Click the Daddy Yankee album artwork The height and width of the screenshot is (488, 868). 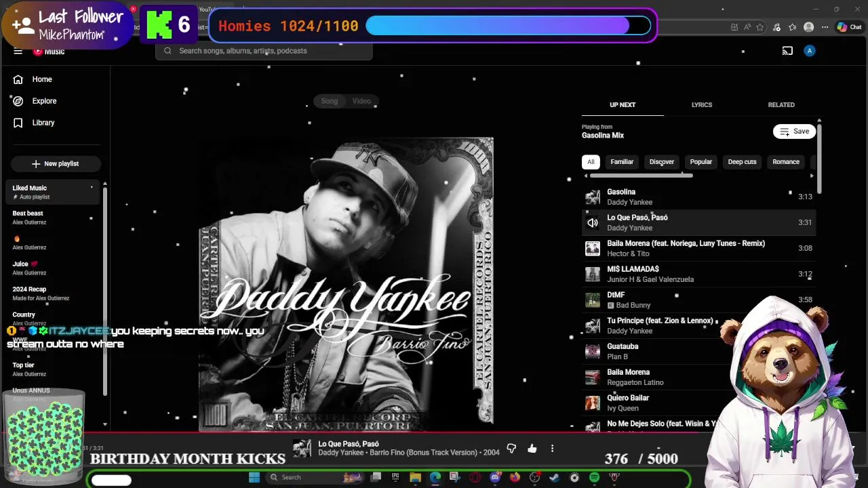pos(346,285)
